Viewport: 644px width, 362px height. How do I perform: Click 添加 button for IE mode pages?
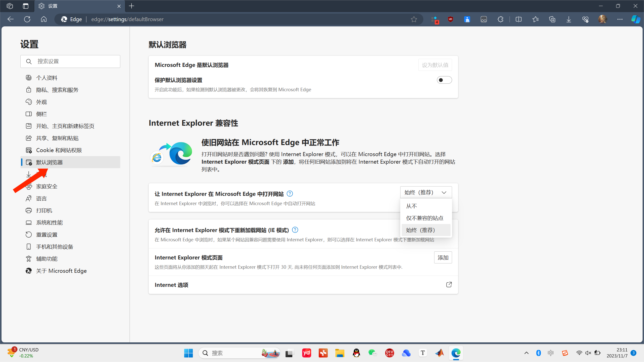point(443,257)
